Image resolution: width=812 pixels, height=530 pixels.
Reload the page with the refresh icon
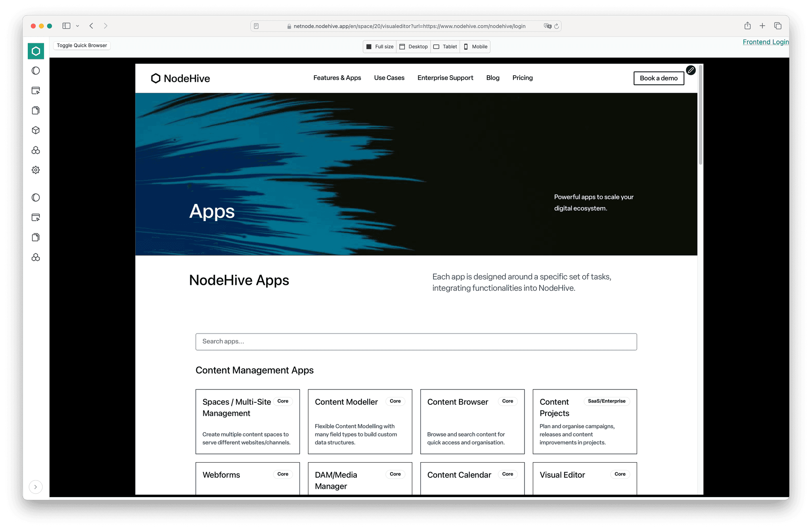point(557,26)
